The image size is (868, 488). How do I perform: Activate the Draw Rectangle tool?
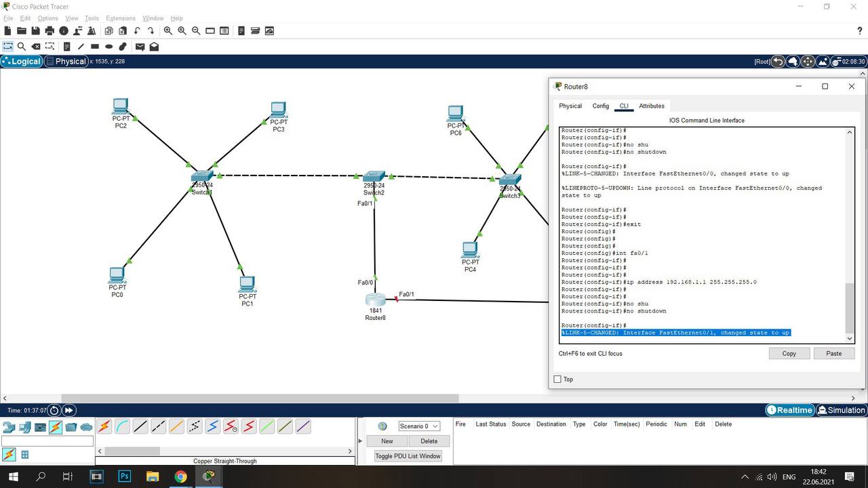[95, 47]
